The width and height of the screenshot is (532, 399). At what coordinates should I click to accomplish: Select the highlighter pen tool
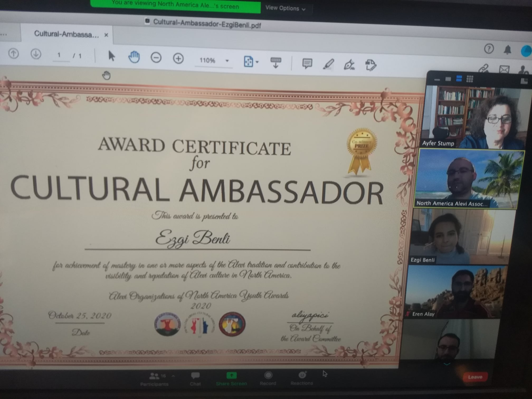(329, 64)
